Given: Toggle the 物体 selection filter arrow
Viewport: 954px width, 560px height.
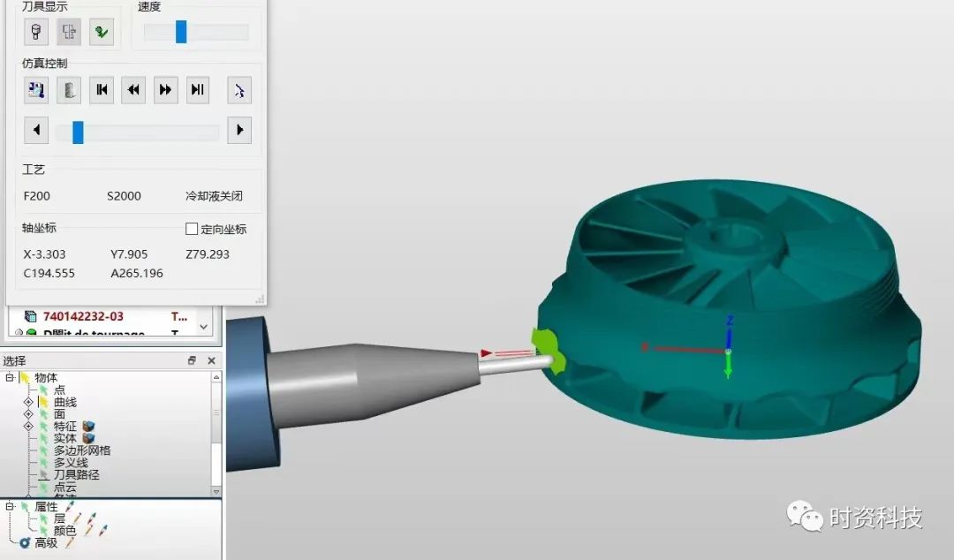Looking at the screenshot, I should click(25, 378).
